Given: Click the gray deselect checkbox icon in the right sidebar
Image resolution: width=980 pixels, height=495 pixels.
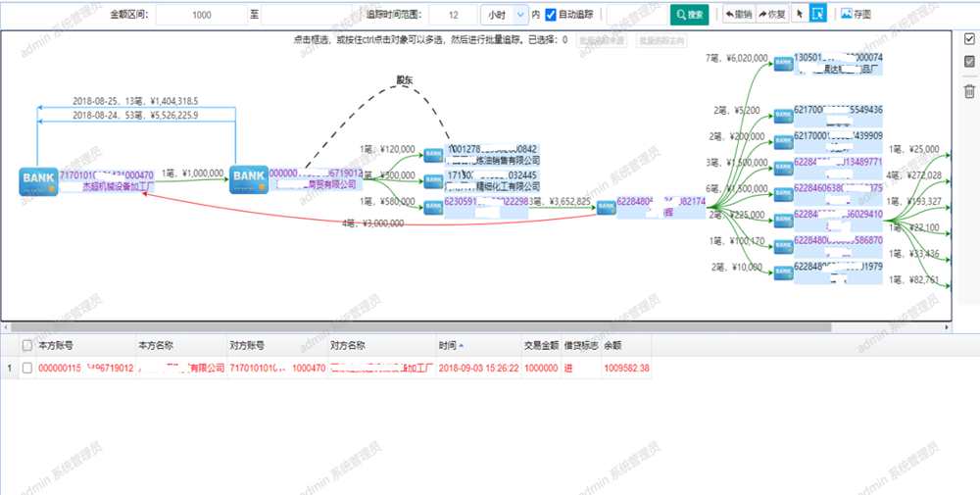Looking at the screenshot, I should (969, 61).
